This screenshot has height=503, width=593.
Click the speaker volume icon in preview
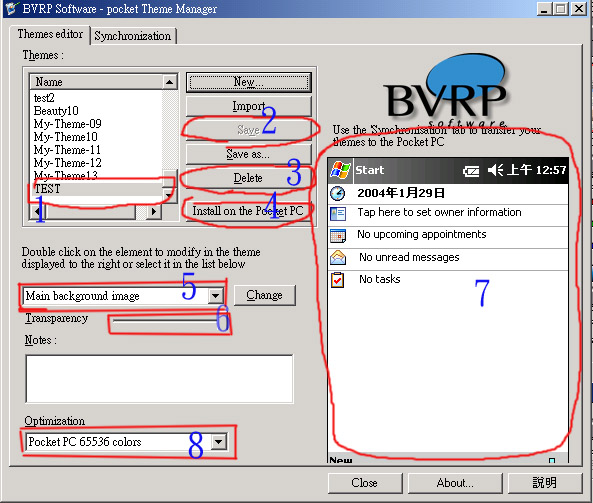tap(495, 170)
